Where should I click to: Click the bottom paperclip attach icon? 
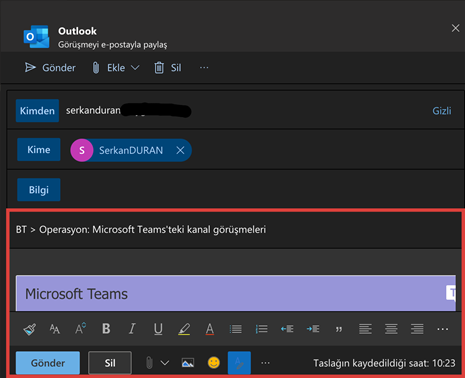(x=149, y=363)
